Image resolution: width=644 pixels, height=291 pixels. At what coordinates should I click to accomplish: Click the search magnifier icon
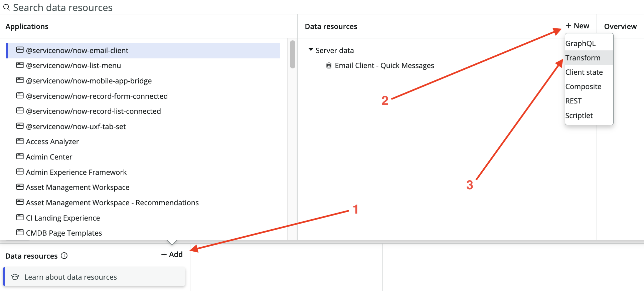tap(6, 7)
